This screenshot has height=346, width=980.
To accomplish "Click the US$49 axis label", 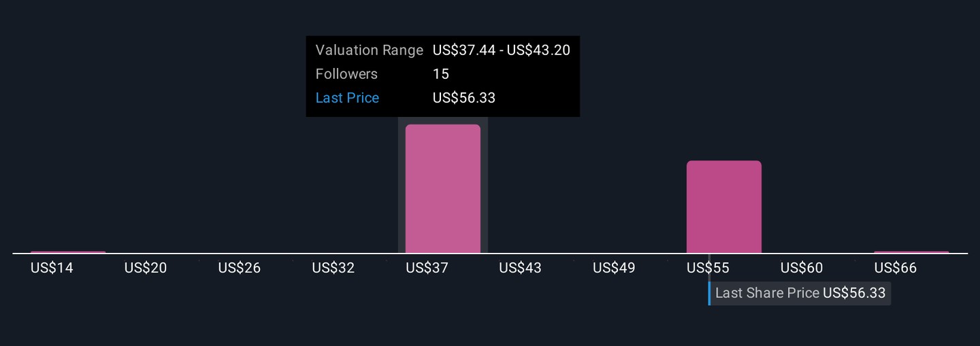I will 614,268.
